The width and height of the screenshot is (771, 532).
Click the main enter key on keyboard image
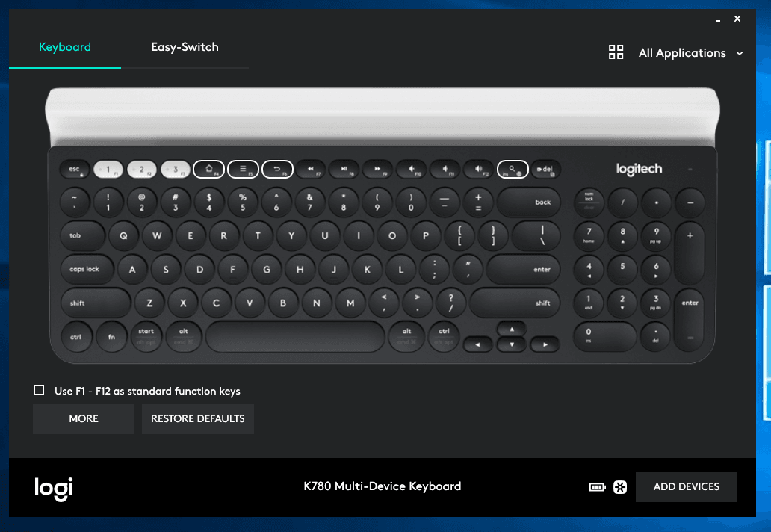[x=524, y=270]
